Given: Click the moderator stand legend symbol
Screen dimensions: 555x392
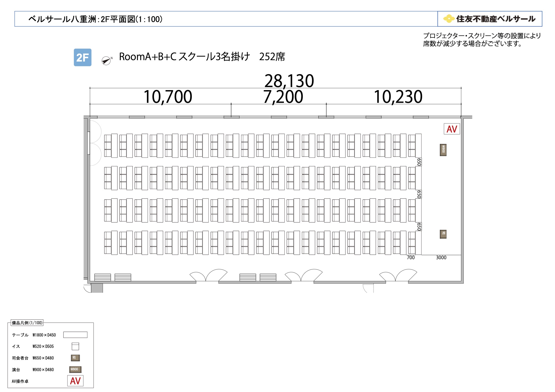Looking at the screenshot, I should tap(75, 358).
